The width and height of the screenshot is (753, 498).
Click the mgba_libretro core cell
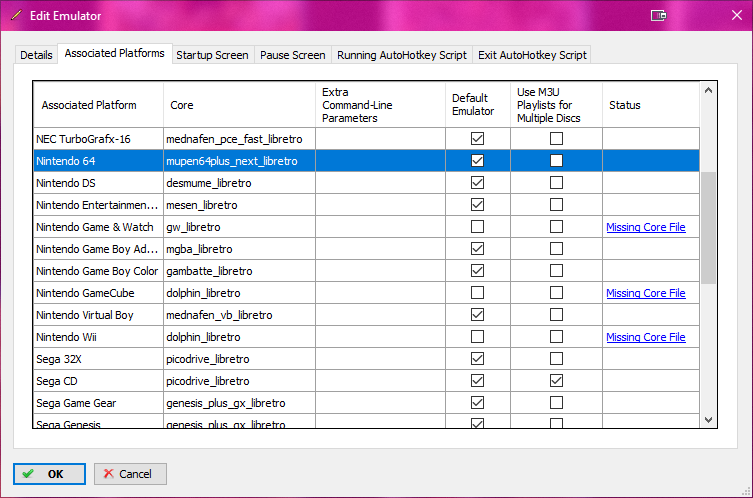[240, 249]
